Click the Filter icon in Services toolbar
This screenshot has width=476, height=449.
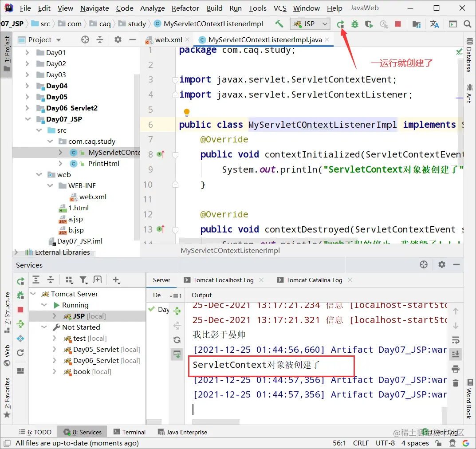pos(83,280)
